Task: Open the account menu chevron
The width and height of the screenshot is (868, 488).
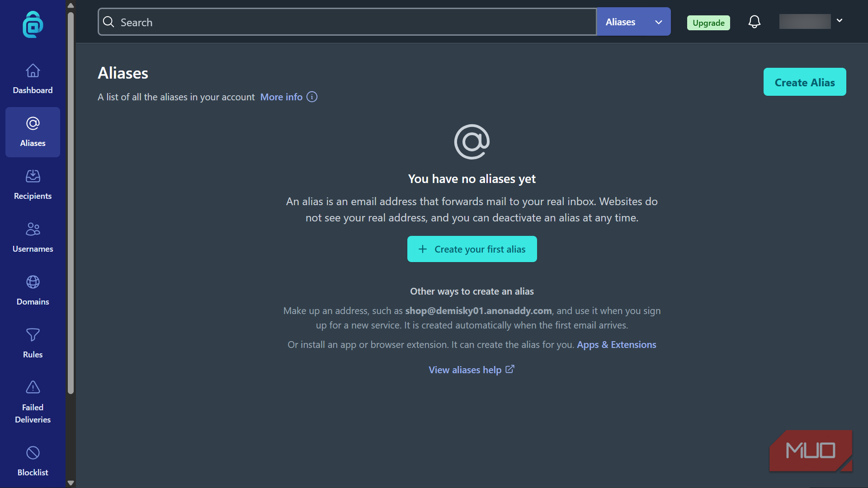Action: point(840,20)
